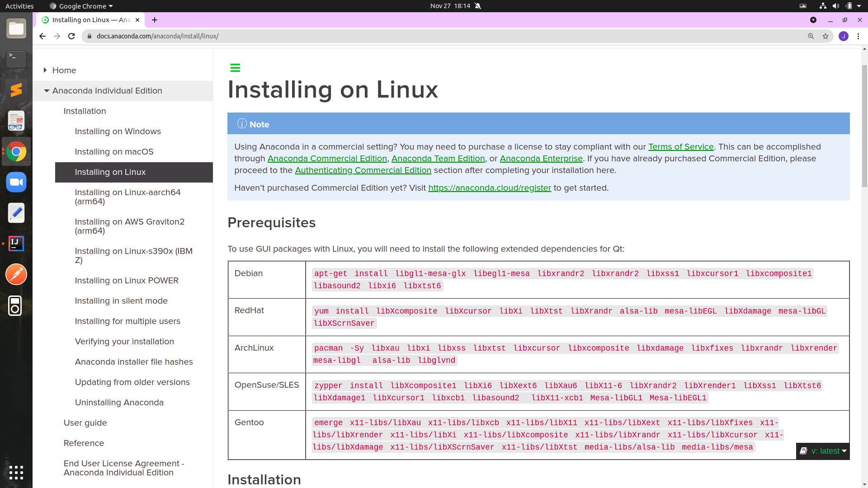Click the page vertical scrollbar

(x=864, y=127)
